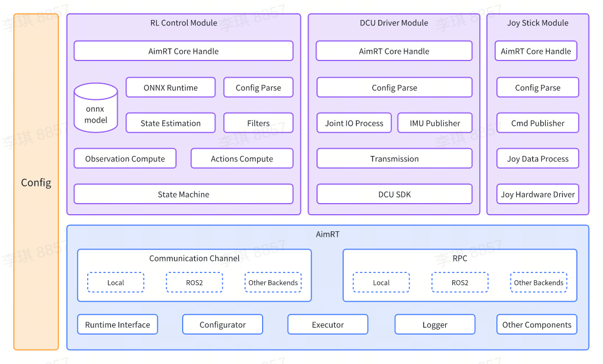Click the Joy Stick Module title
The height and width of the screenshot is (364, 603).
537,23
